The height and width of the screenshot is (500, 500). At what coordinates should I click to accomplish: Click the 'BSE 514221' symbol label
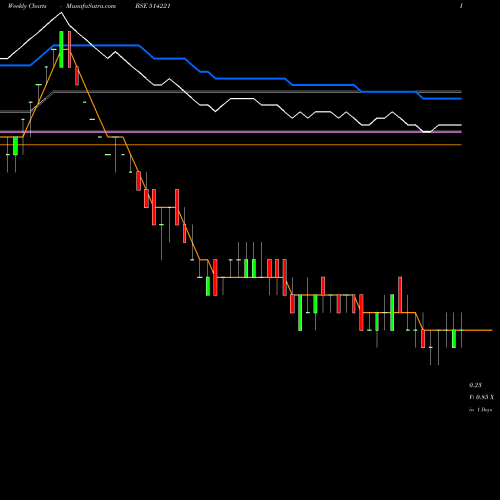153,6
